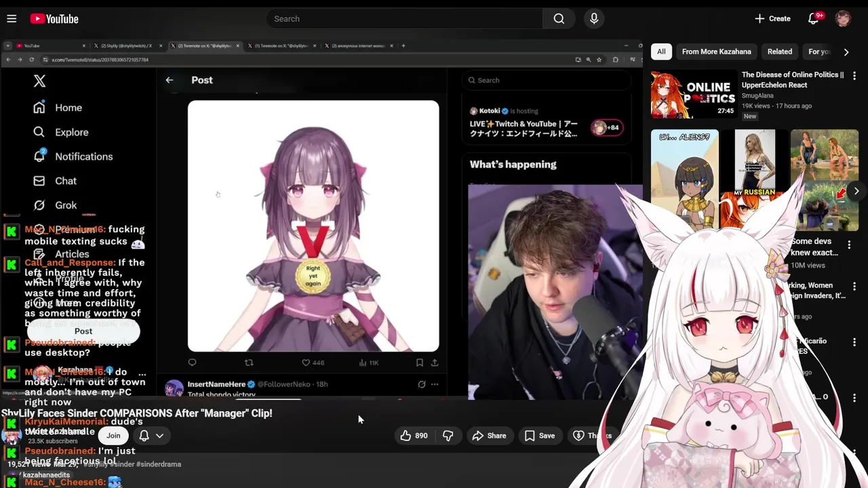868x488 pixels.
Task: Open a new browser tab with plus
Action: tap(403, 45)
